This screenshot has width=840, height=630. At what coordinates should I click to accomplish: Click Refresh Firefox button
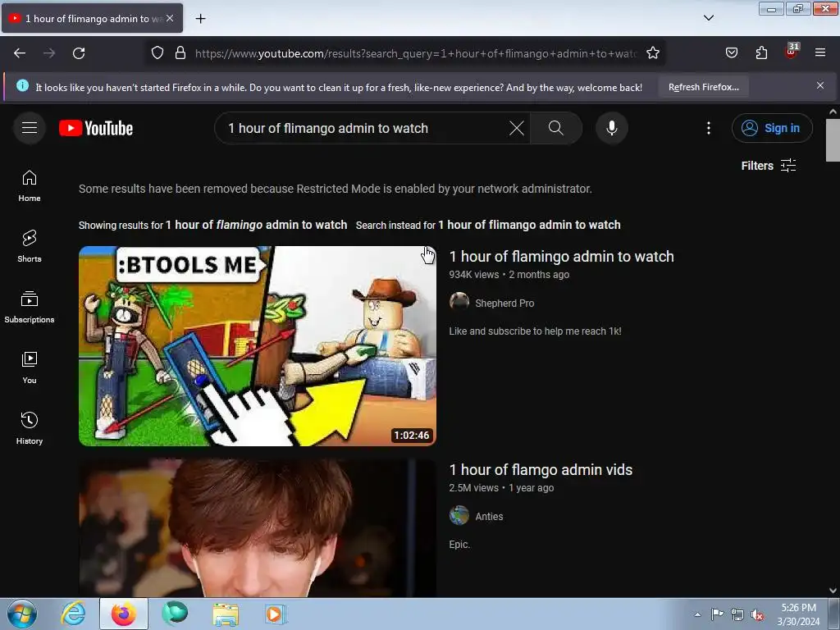pos(703,87)
